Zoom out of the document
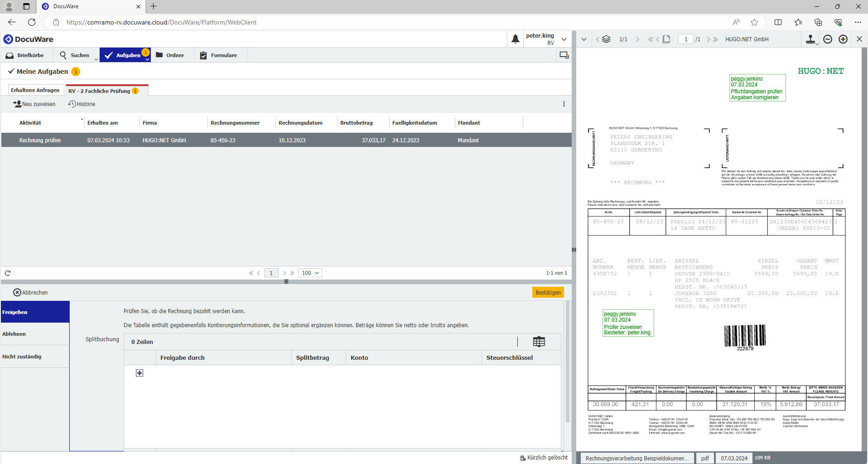 coord(828,39)
